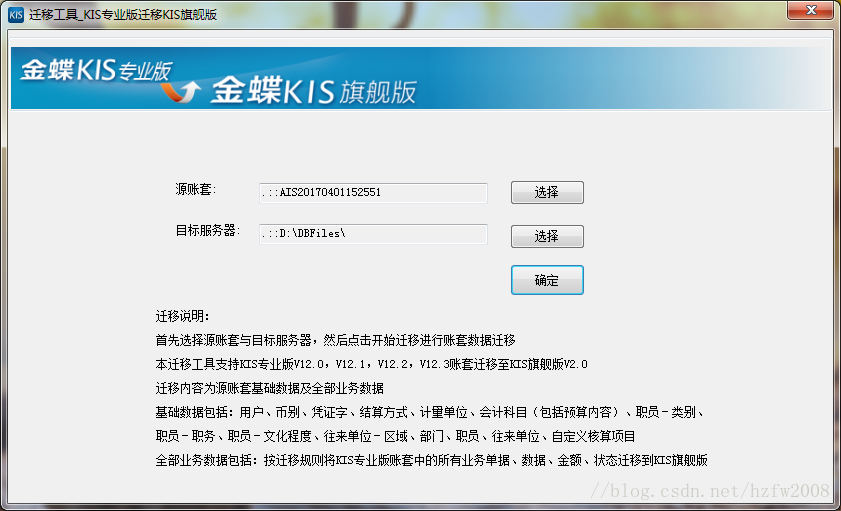Click window title 迁移工具_KIS专业版迁移KIS旗舰版
Image resolution: width=841 pixels, height=511 pixels.
pyautogui.click(x=123, y=15)
